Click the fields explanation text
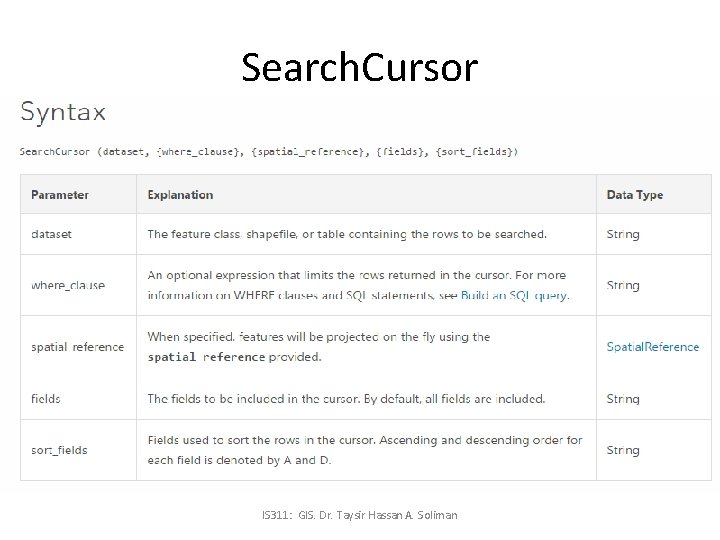The height and width of the screenshot is (540, 720). (346, 399)
